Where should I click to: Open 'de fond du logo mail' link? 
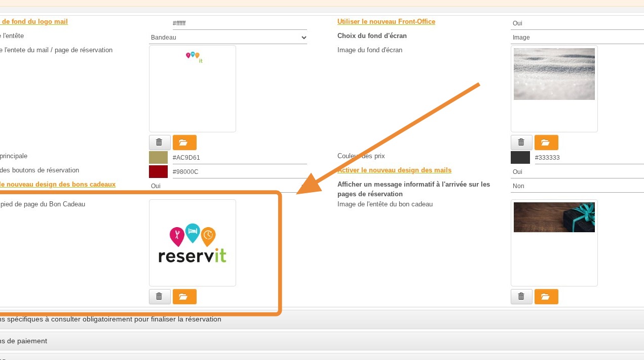click(x=34, y=21)
